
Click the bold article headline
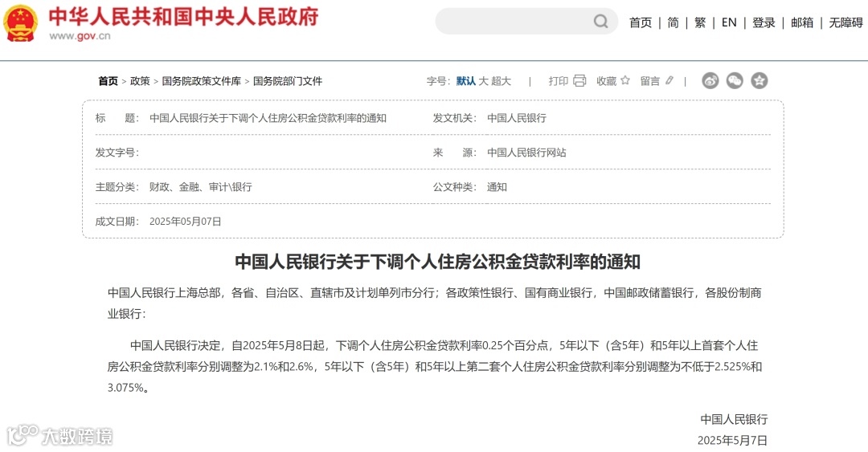438,262
